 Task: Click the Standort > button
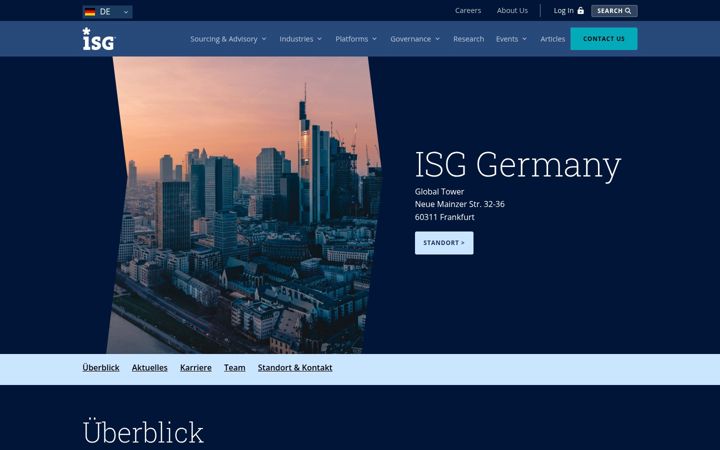click(x=444, y=243)
